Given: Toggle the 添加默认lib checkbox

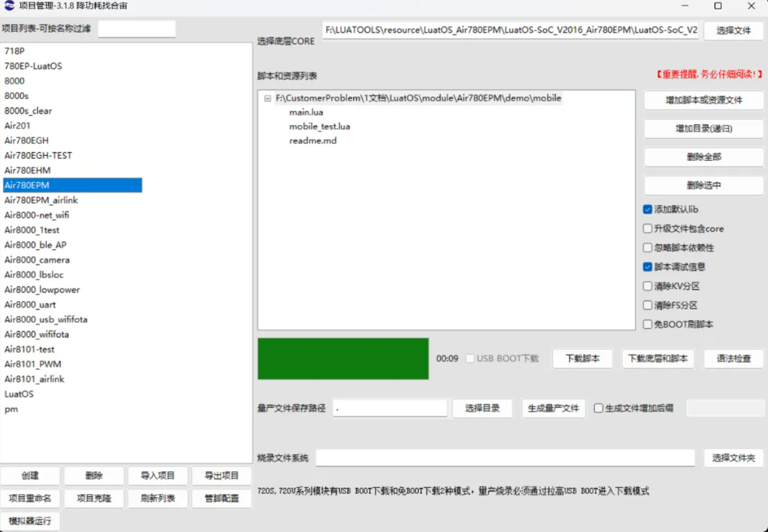Looking at the screenshot, I should (x=647, y=209).
